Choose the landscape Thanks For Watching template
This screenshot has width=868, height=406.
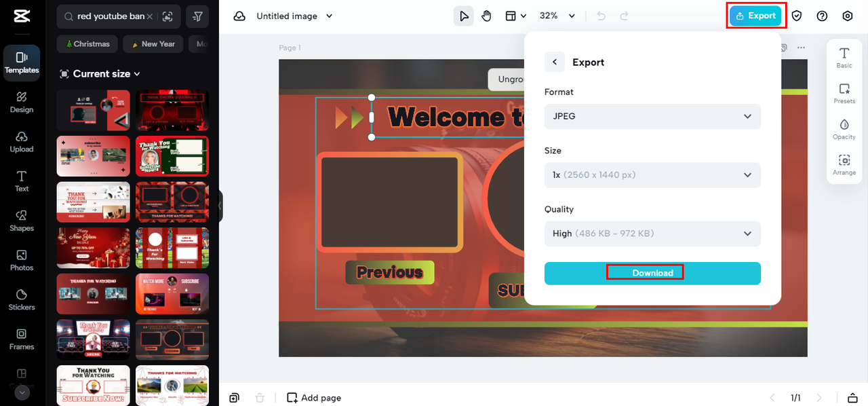pos(172,386)
